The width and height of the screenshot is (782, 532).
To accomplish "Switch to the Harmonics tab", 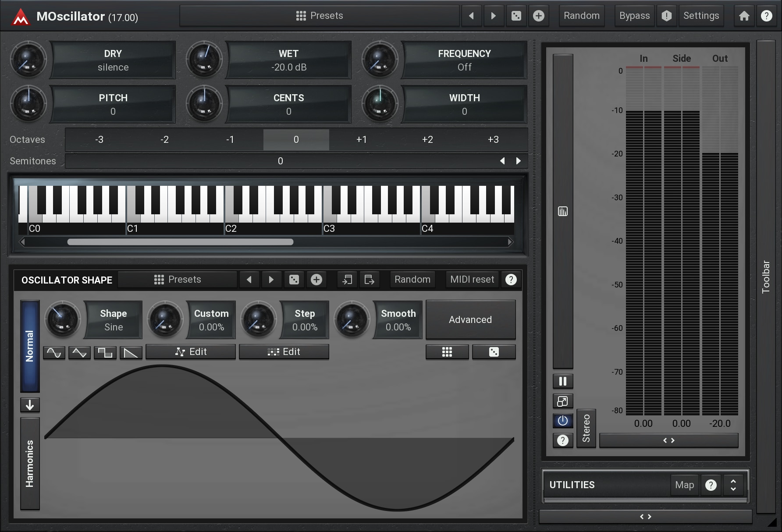I will [x=30, y=463].
